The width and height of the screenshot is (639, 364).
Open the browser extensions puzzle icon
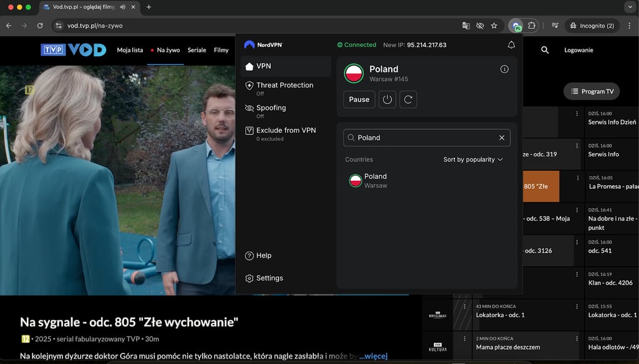pos(532,26)
